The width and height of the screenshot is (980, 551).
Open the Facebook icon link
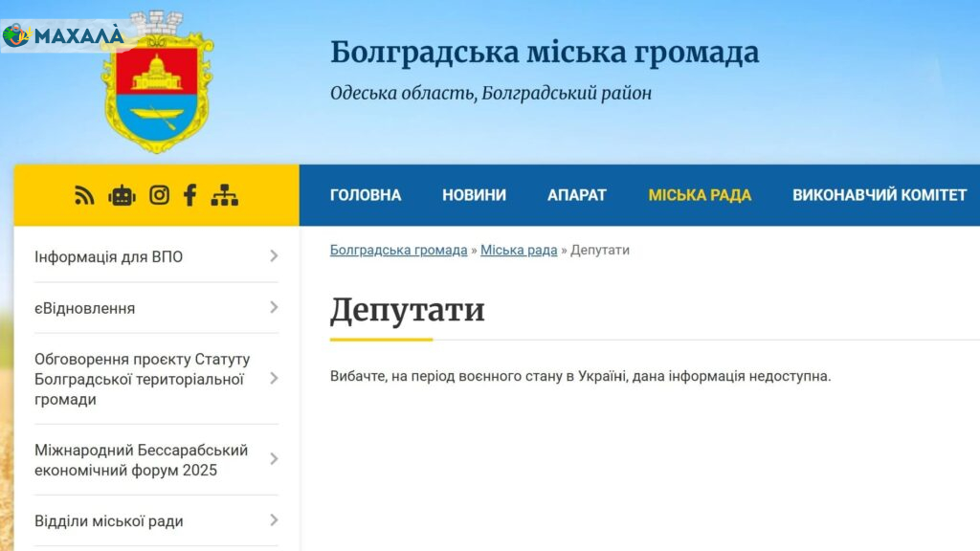(x=189, y=195)
